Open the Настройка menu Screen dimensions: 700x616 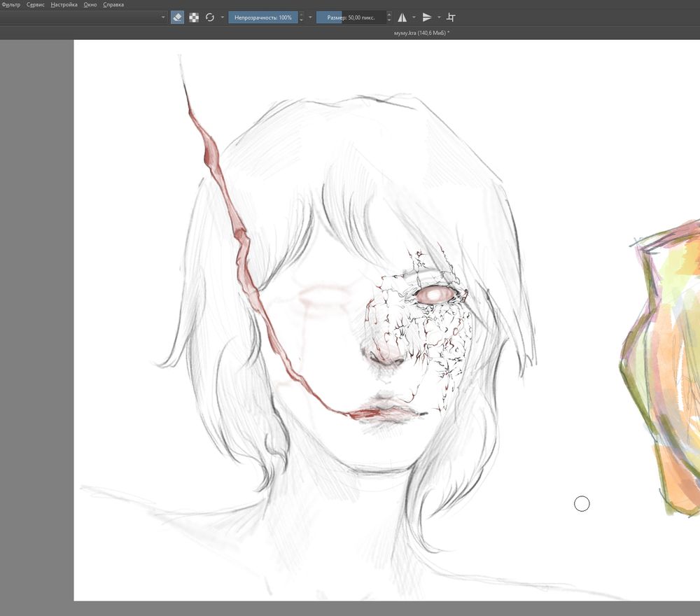(x=64, y=4)
